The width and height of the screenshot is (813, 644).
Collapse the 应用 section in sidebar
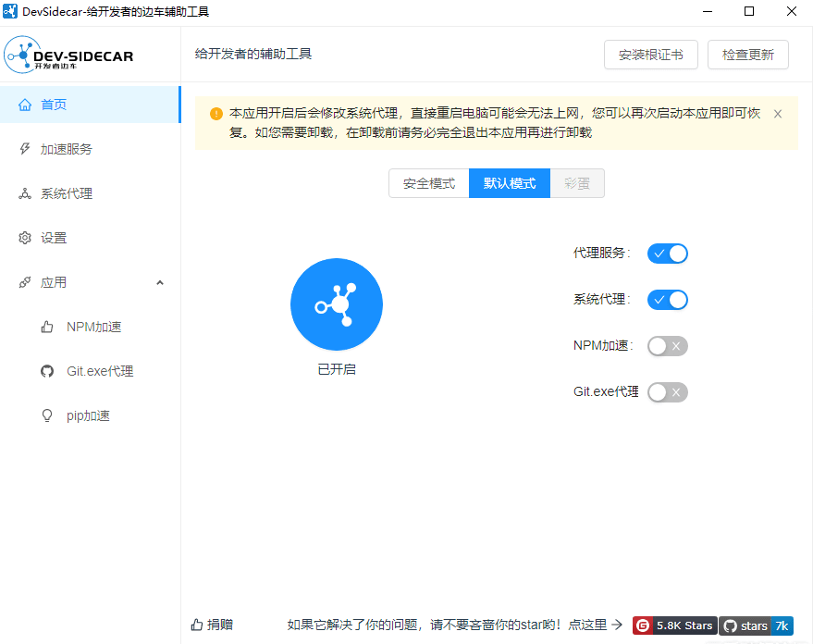click(x=159, y=282)
